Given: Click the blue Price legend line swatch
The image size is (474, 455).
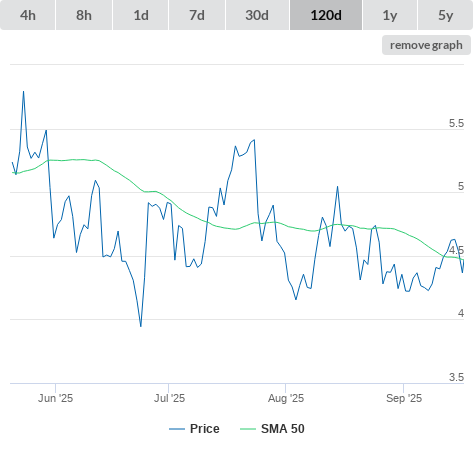Looking at the screenshot, I should 177,429.
